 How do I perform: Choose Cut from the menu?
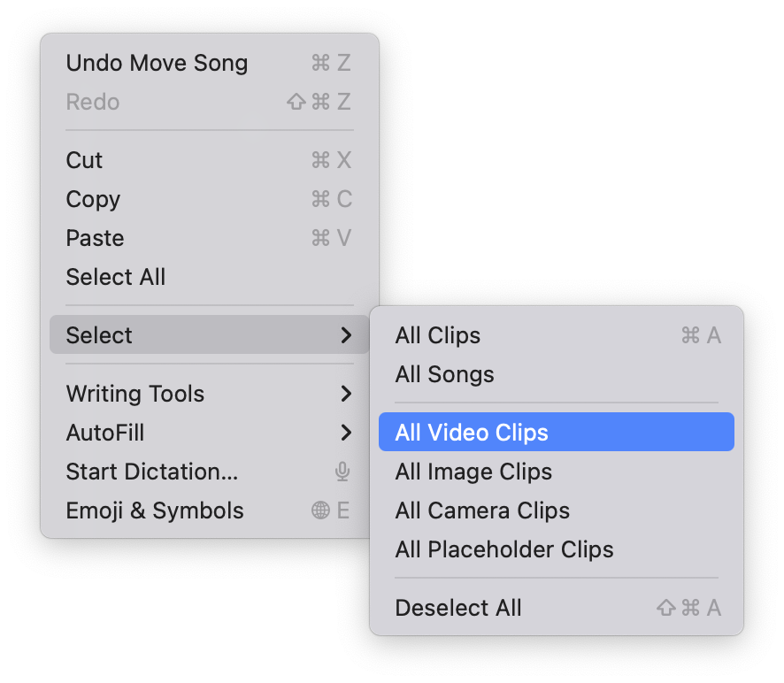(84, 160)
